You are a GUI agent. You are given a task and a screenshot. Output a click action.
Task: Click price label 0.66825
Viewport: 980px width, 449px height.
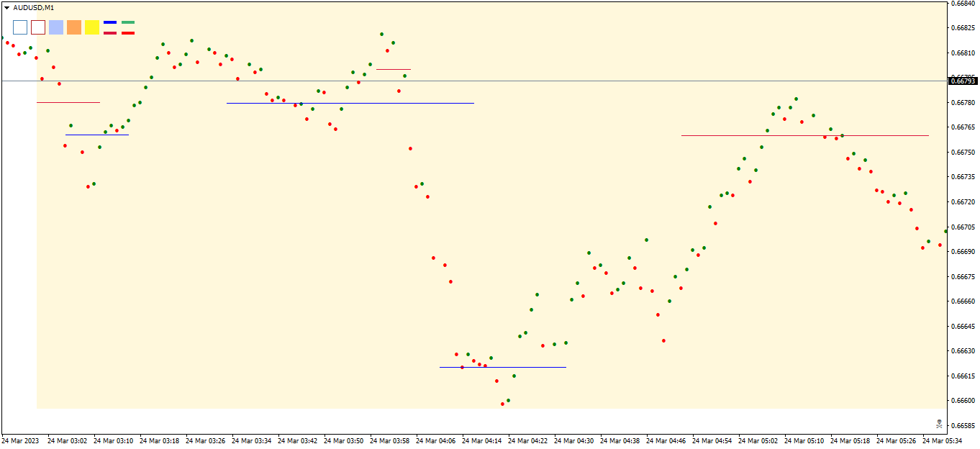pyautogui.click(x=963, y=28)
